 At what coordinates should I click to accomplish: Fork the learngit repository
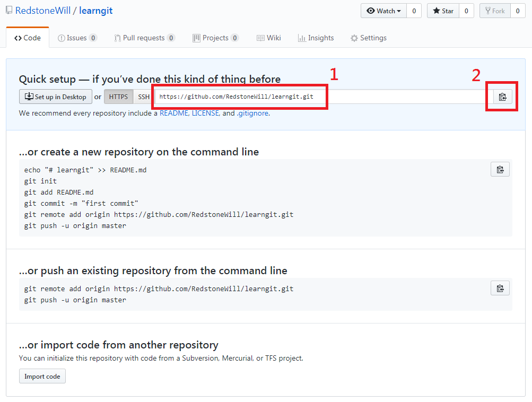coord(495,11)
